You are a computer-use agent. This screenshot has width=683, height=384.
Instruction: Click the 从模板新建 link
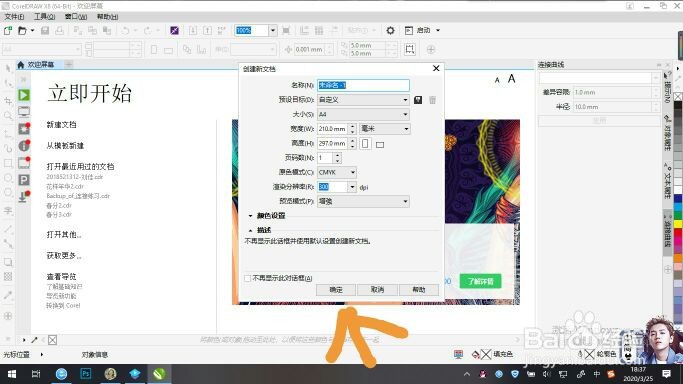[x=65, y=145]
